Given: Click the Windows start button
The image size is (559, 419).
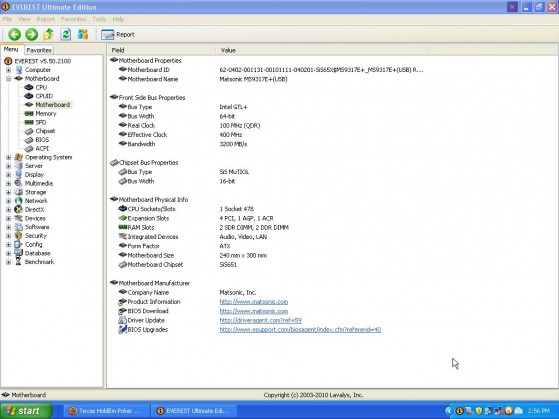Looking at the screenshot, I should (x=26, y=411).
